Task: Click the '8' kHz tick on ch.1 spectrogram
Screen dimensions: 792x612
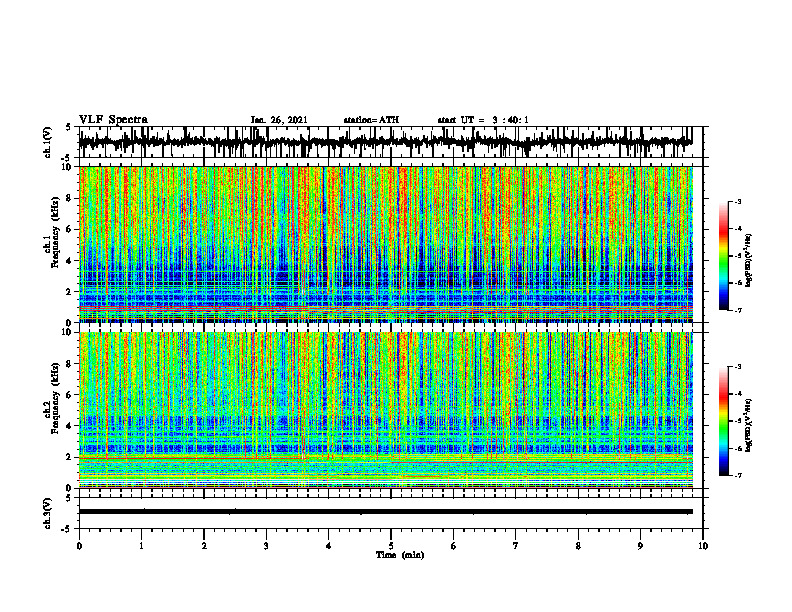Action: tap(70, 198)
